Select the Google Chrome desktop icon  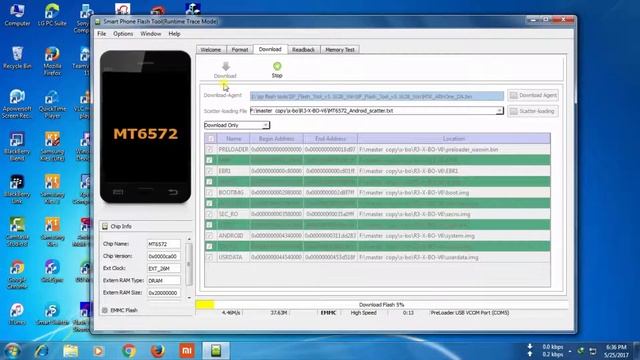pyautogui.click(x=17, y=276)
